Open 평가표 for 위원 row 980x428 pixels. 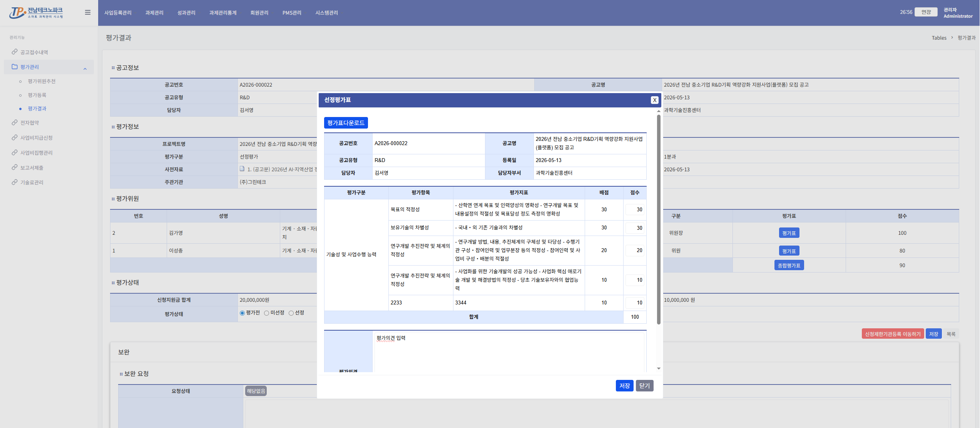pos(789,251)
